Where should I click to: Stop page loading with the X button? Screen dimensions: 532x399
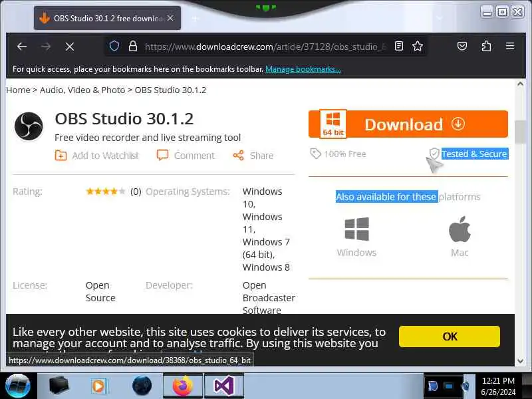click(70, 47)
